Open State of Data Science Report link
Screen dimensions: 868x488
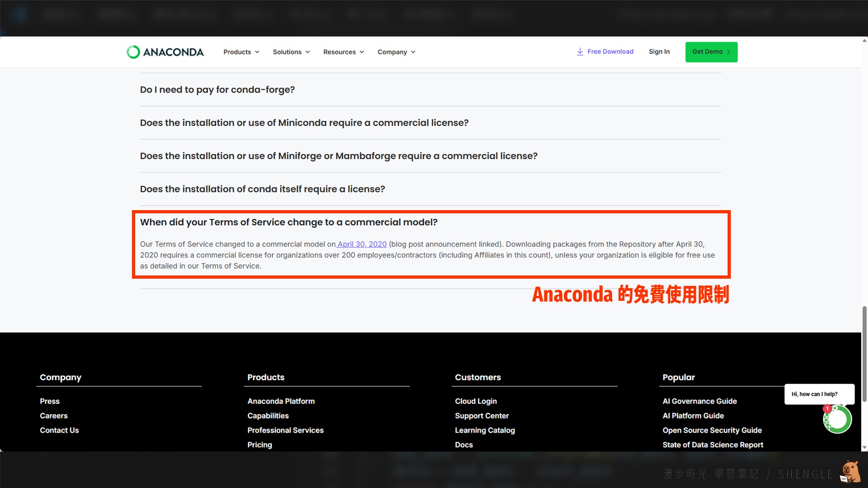pos(713,445)
